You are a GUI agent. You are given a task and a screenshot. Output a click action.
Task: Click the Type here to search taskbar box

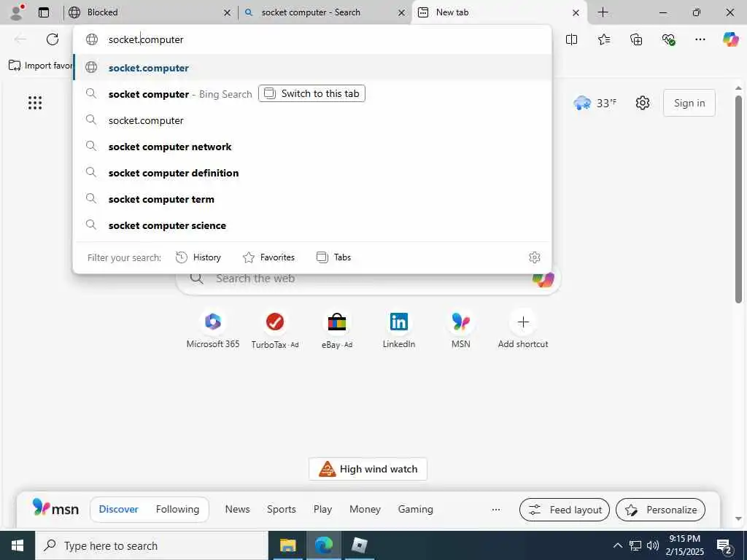click(152, 545)
